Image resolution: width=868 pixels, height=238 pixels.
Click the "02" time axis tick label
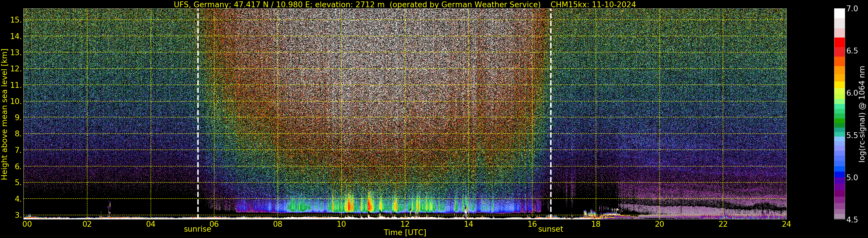pyautogui.click(x=87, y=224)
